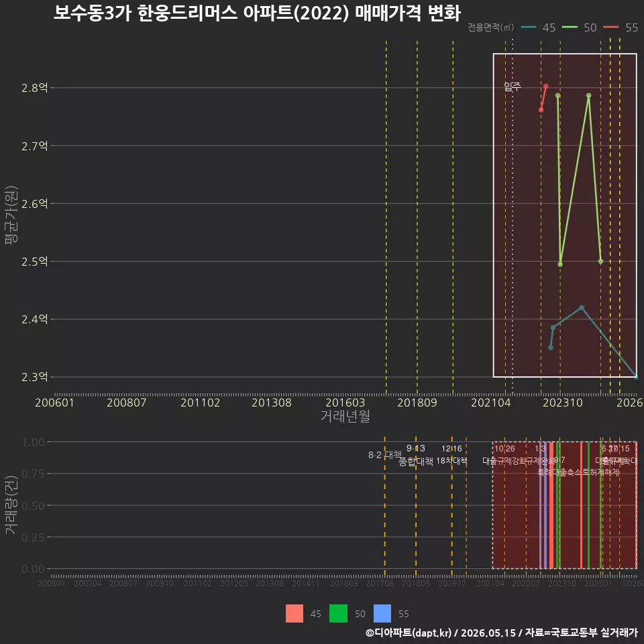Click the red 55 line key in top legend
The image size is (644, 644).
pos(610,28)
